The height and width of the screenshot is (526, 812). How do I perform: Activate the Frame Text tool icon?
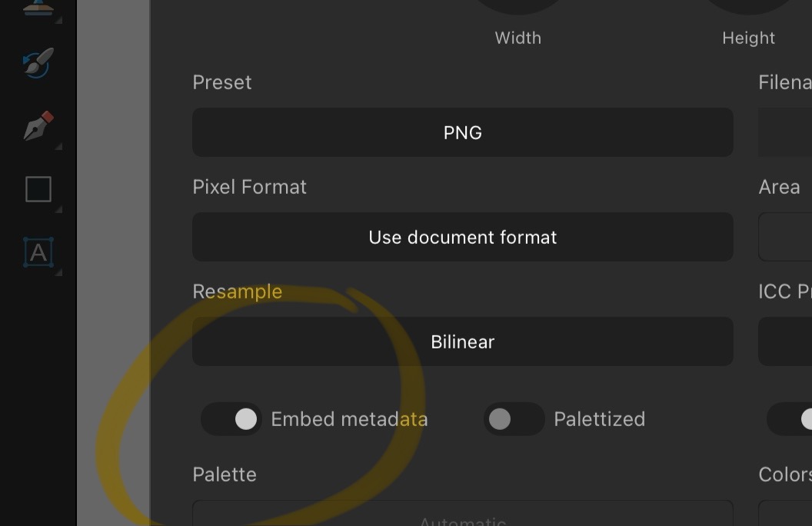pyautogui.click(x=38, y=252)
